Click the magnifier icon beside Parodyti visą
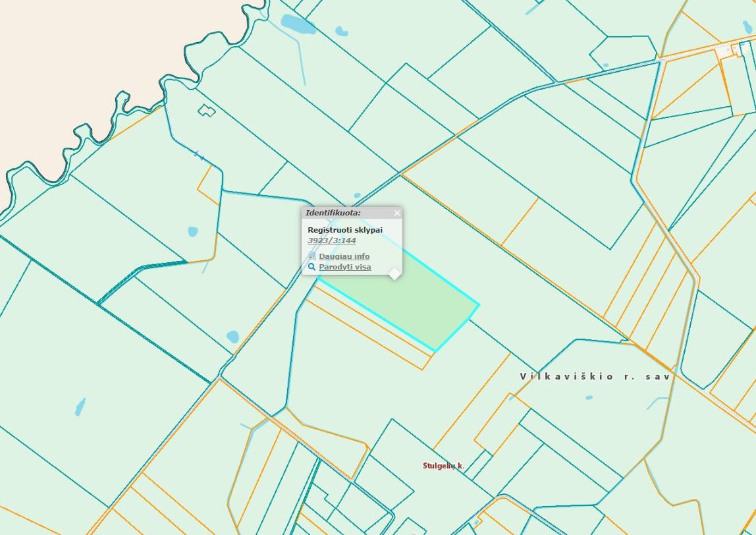The width and height of the screenshot is (756, 535). pyautogui.click(x=312, y=266)
